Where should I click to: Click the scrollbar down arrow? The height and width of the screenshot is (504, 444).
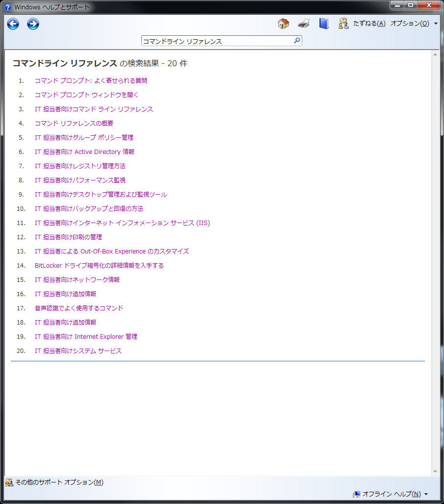[x=435, y=472]
